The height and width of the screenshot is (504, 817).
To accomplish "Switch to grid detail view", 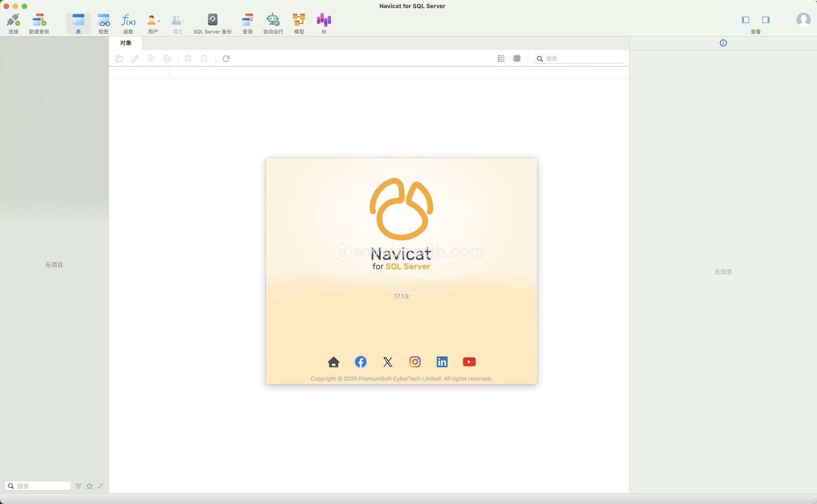I will click(x=517, y=59).
